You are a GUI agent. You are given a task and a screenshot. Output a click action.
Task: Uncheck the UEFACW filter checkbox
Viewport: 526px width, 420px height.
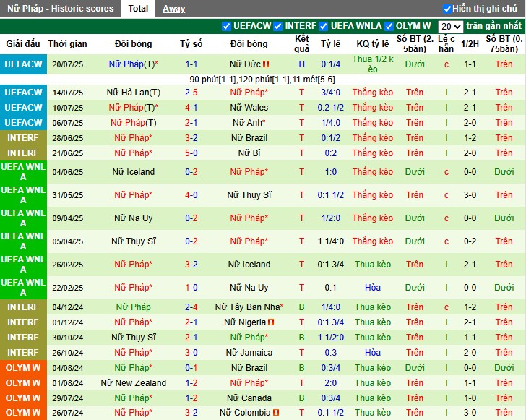click(227, 26)
